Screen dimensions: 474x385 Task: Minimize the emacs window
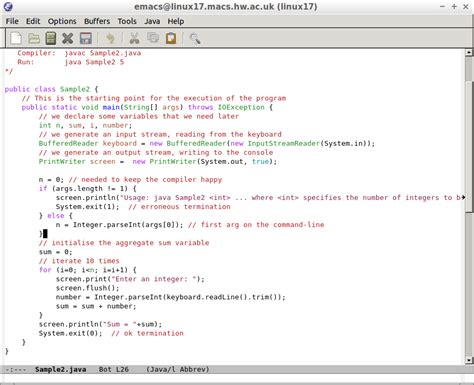(x=442, y=6)
